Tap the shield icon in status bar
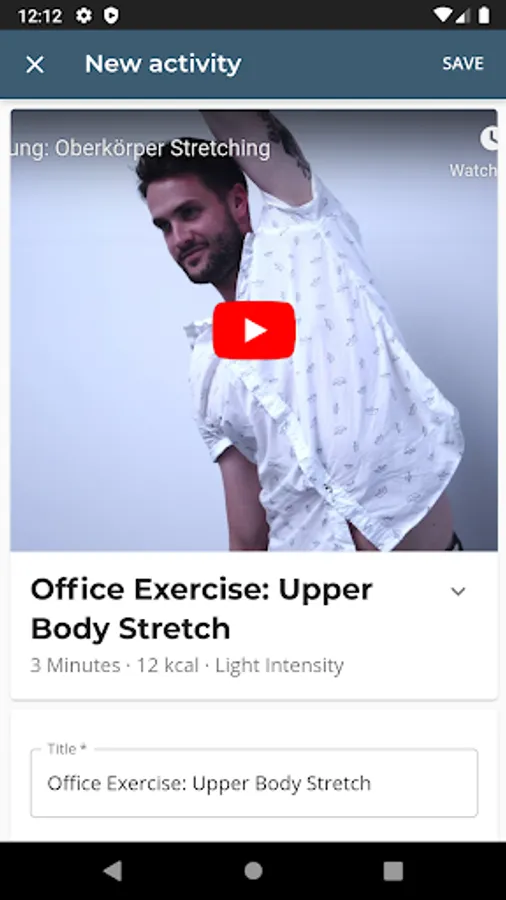Screen dimensions: 506x900 point(111,15)
